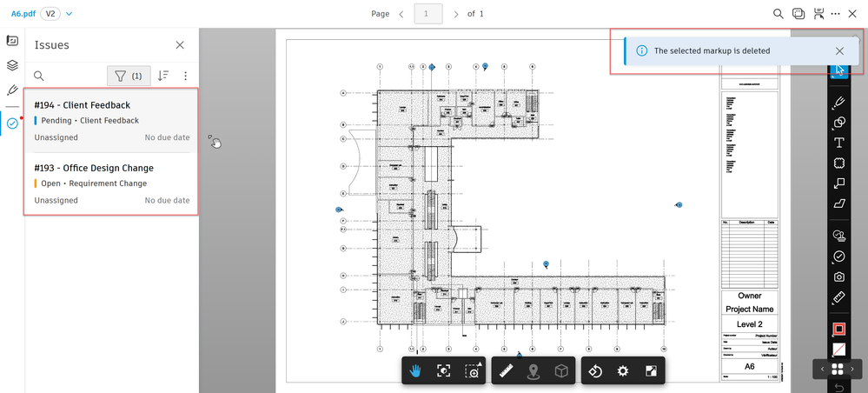Screen dimensions: 868x393
Task: Open the top bar more options ellipsis
Action: pyautogui.click(x=835, y=14)
